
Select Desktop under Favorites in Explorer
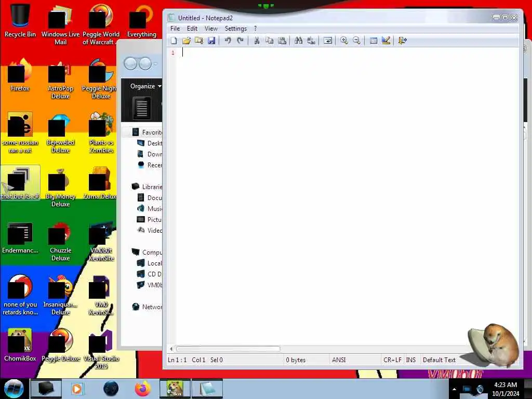150,143
